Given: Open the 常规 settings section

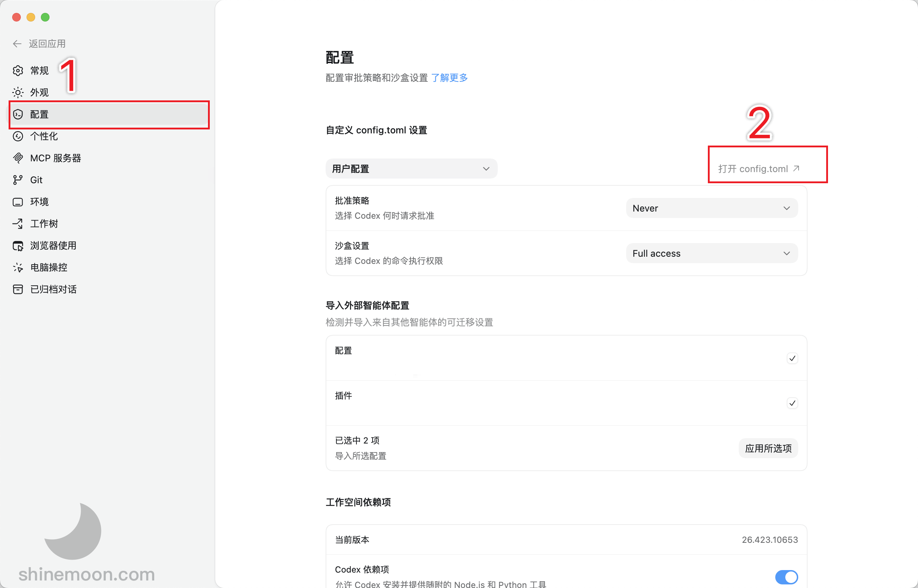Looking at the screenshot, I should [x=109, y=71].
